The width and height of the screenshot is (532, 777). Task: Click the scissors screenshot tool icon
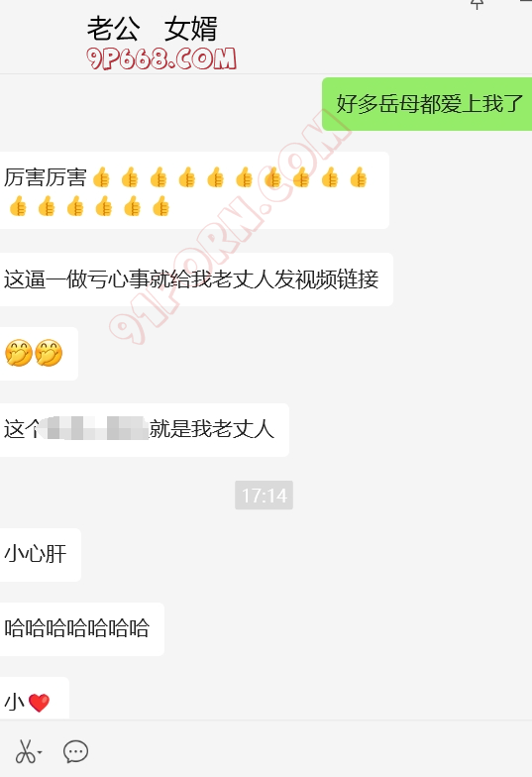25,751
